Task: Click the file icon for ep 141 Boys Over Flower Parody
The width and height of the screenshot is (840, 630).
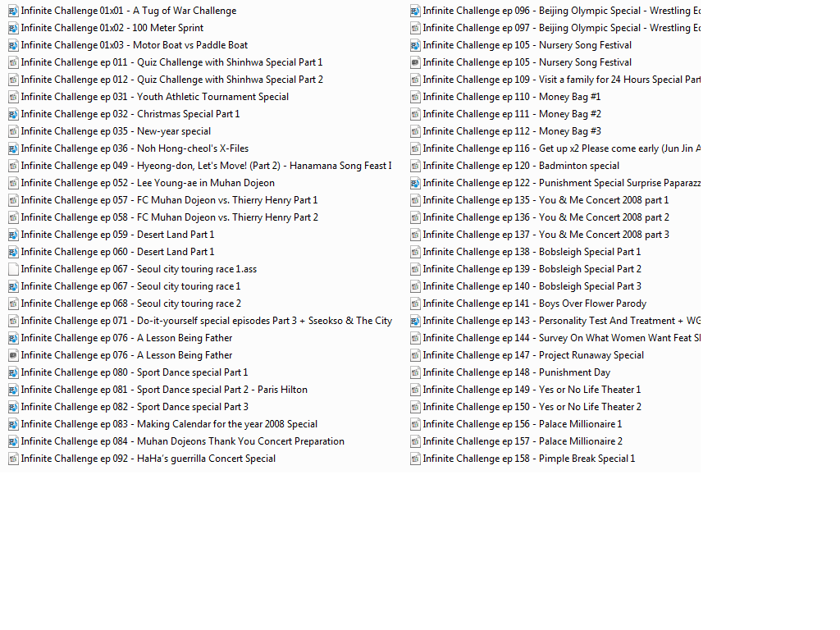Action: (x=415, y=304)
